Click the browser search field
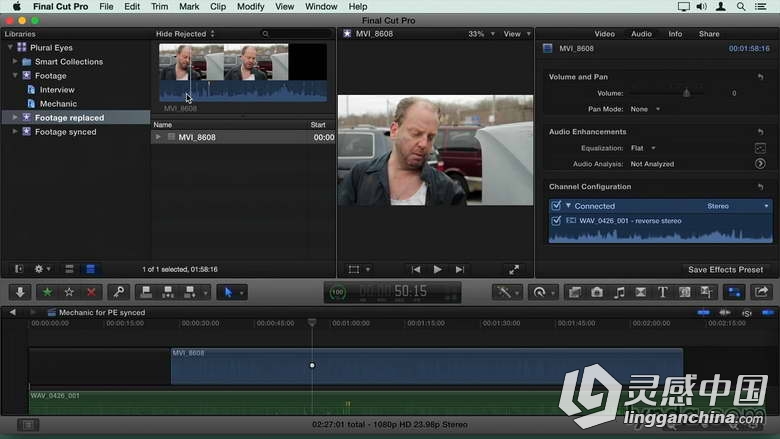This screenshot has width=780, height=439. (296, 34)
